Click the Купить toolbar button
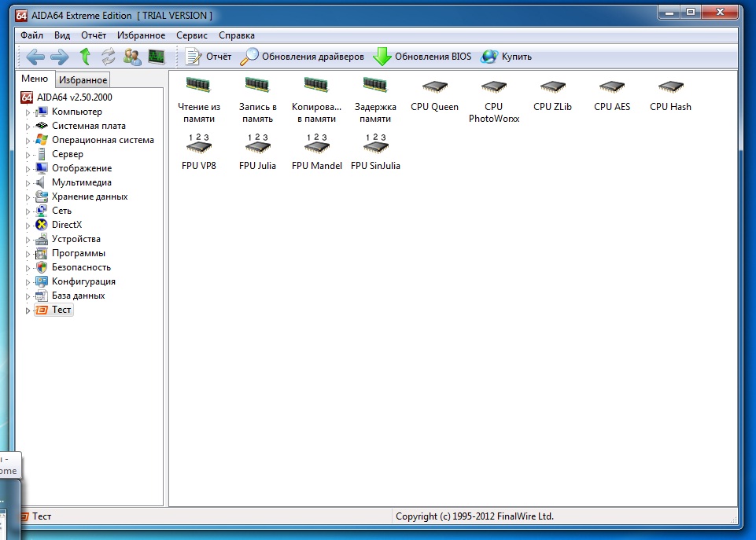This screenshot has width=756, height=540. point(507,57)
